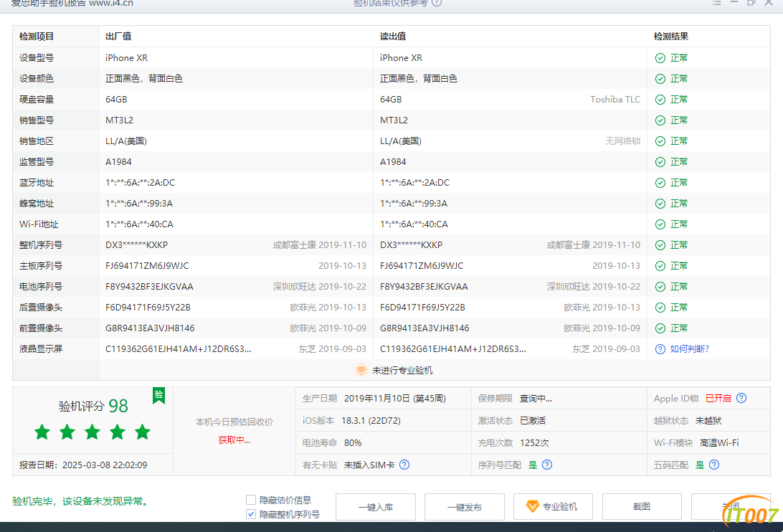Image resolution: width=783 pixels, height=532 pixels.
Task: Click the 检测项目 column header
Action: coord(37,37)
